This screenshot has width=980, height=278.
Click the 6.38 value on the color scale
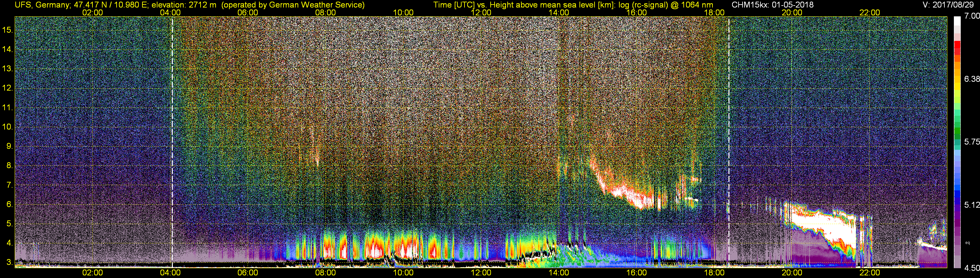[972, 79]
